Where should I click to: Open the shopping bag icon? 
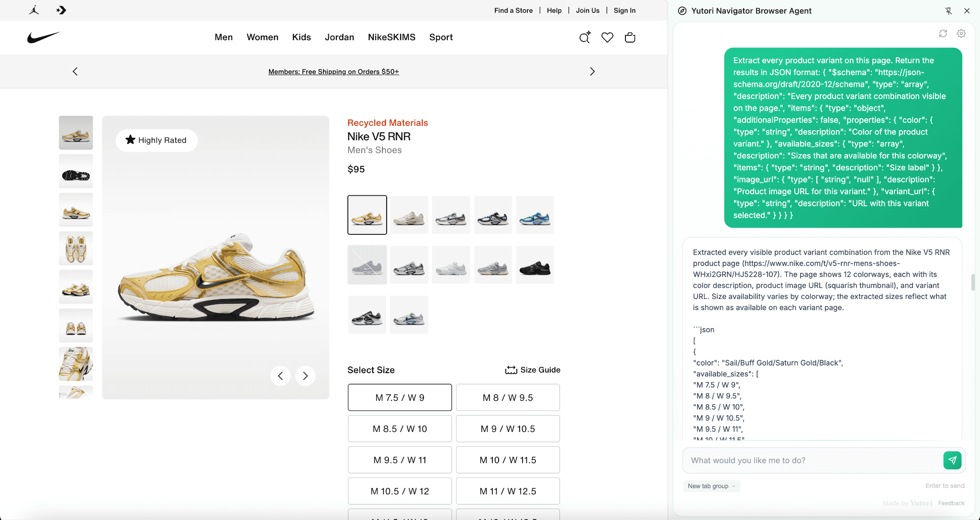coord(630,37)
